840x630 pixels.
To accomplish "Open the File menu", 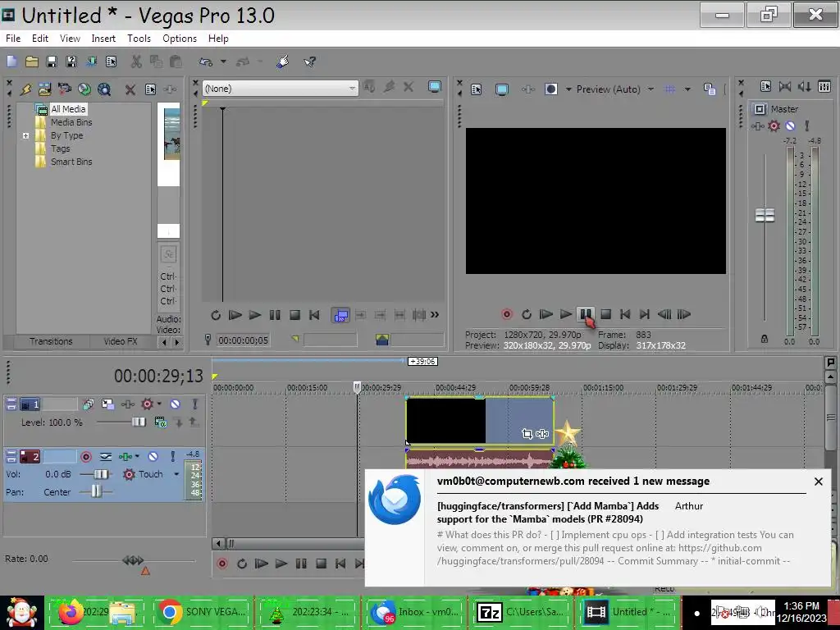I will point(13,39).
